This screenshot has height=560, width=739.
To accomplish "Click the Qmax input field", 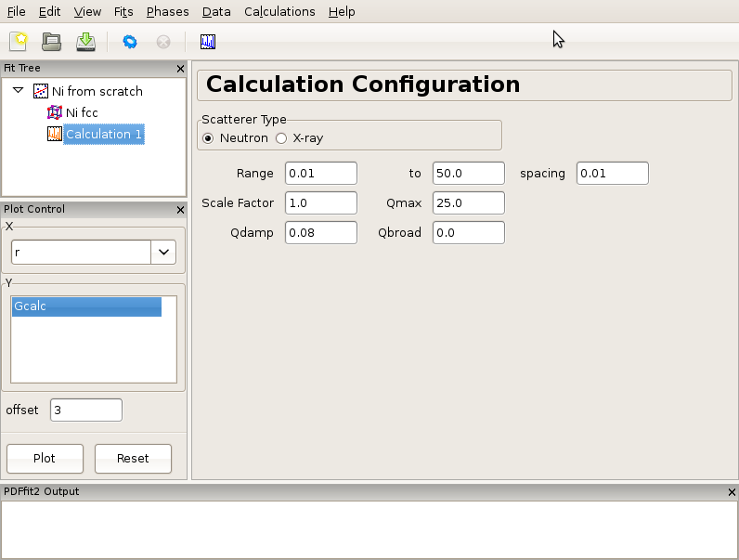I will coord(468,202).
